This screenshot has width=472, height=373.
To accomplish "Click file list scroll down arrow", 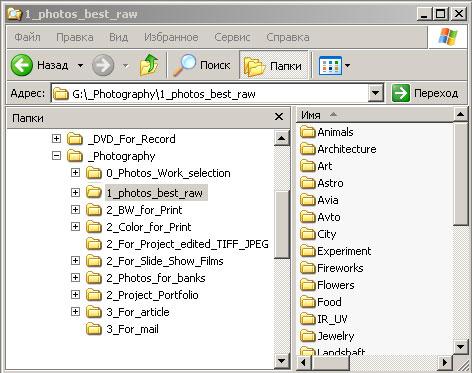I will [460, 347].
